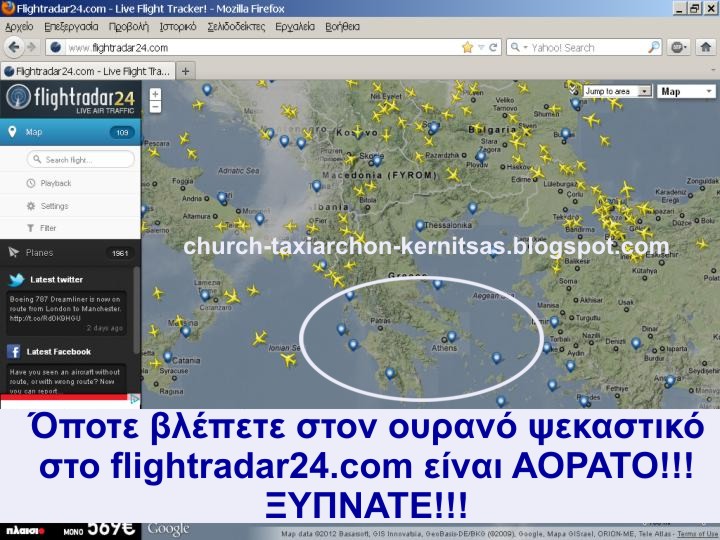The image size is (720, 540).
Task: Click the AdChoices icon on sidebar ad
Action: click(135, 399)
